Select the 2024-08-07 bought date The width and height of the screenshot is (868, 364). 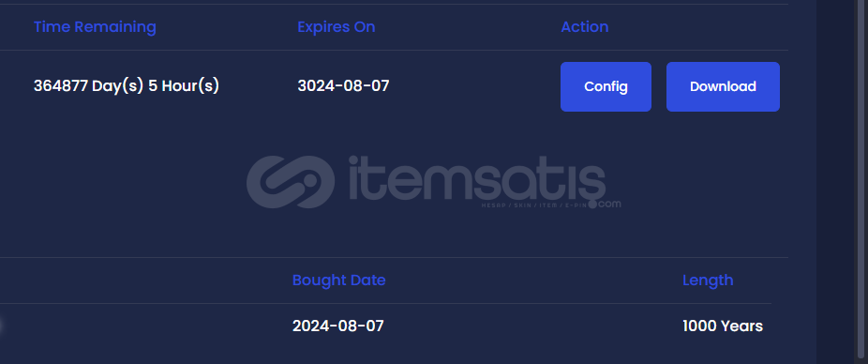[x=337, y=326]
